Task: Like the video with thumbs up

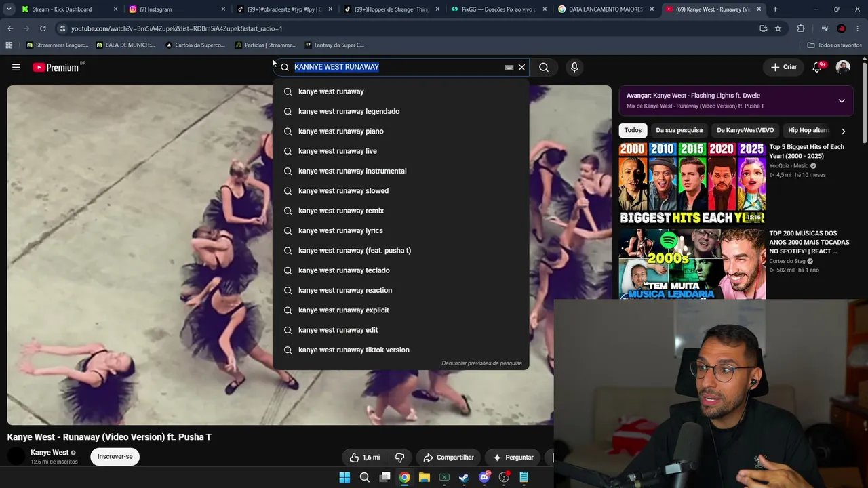Action: [365, 457]
